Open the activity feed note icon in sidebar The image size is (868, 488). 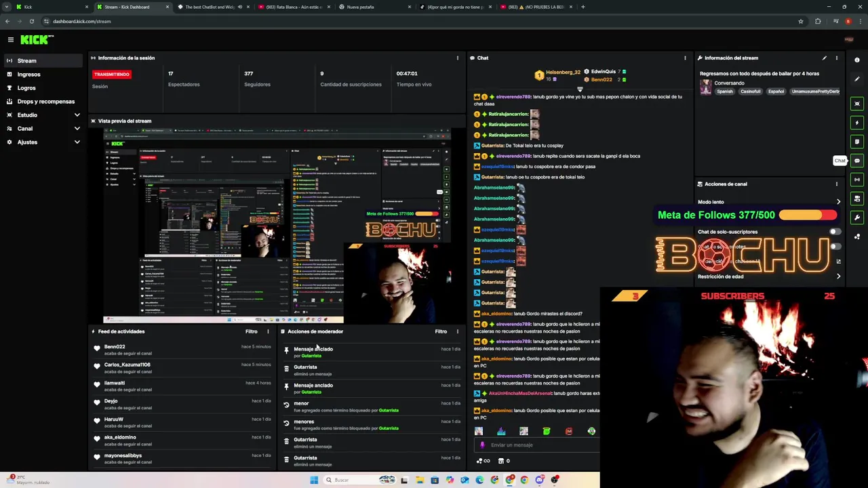pos(857,142)
